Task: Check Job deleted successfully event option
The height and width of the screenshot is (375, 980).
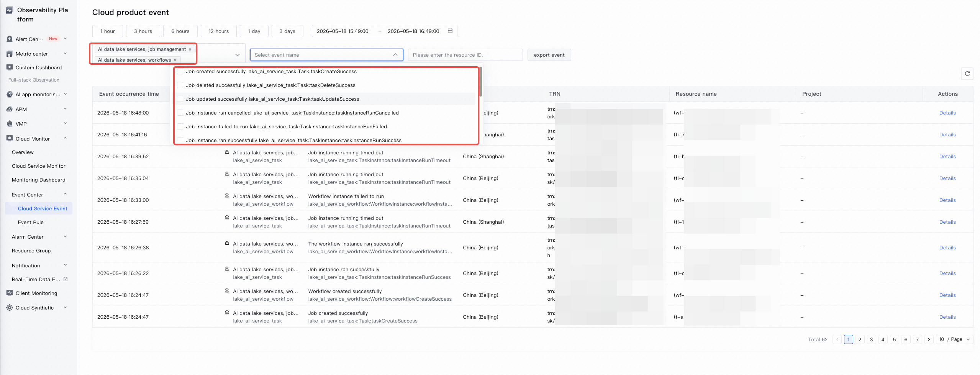Action: tap(180, 85)
